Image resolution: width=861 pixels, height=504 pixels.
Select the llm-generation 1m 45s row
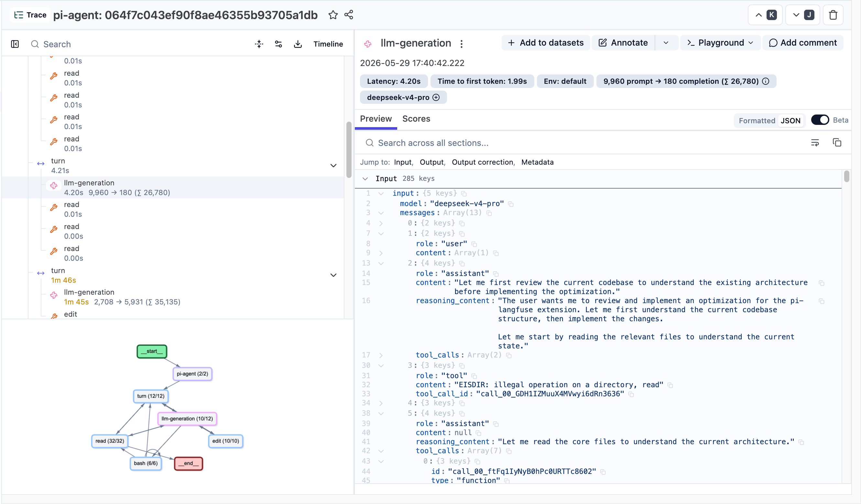(173, 297)
